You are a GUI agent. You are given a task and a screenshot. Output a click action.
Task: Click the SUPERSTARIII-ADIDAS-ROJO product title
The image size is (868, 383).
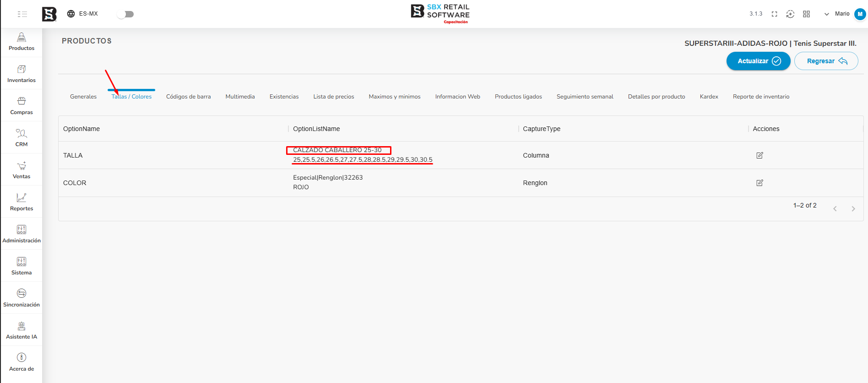[x=770, y=43]
